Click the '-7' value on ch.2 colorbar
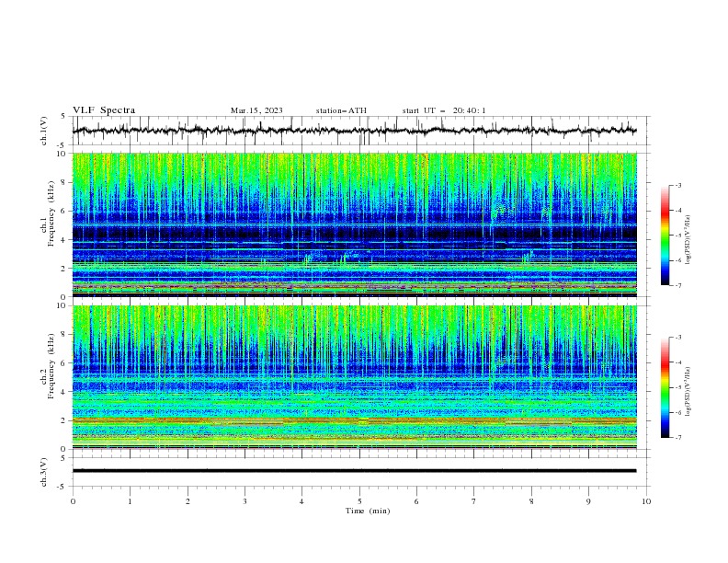This screenshot has width=728, height=563. pos(677,437)
